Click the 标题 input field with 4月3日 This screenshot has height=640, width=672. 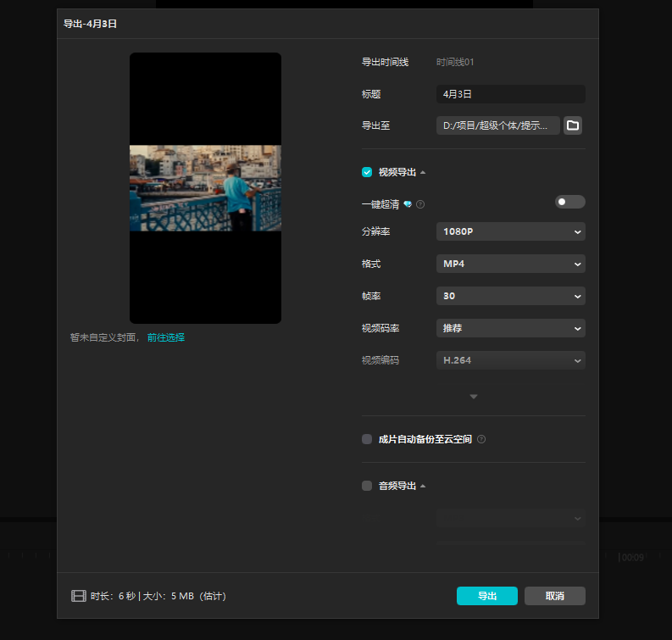[510, 94]
